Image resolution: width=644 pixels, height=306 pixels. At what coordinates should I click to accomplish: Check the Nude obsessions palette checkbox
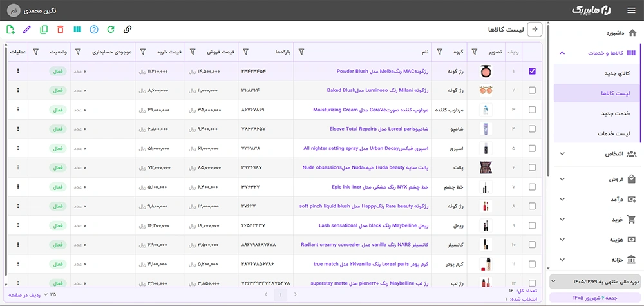point(533,167)
